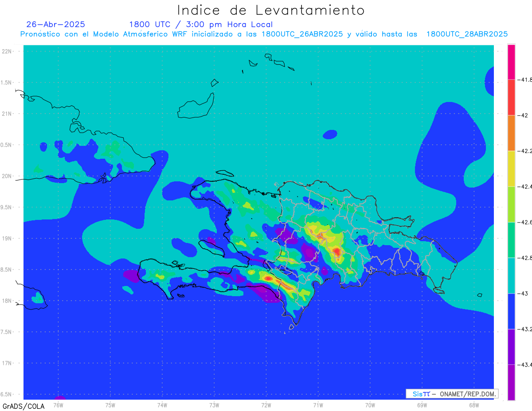Click the '-42' legend value
The width and height of the screenshot is (532, 411).
click(522, 115)
